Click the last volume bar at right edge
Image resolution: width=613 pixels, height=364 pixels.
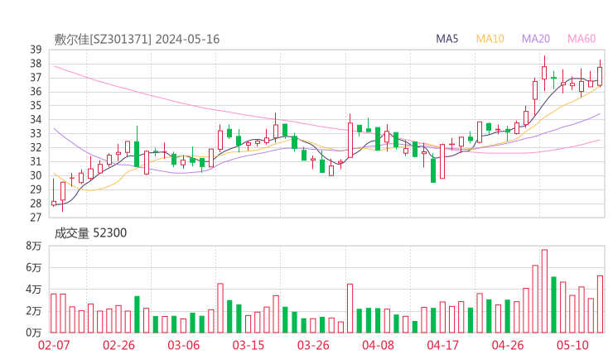(600, 304)
